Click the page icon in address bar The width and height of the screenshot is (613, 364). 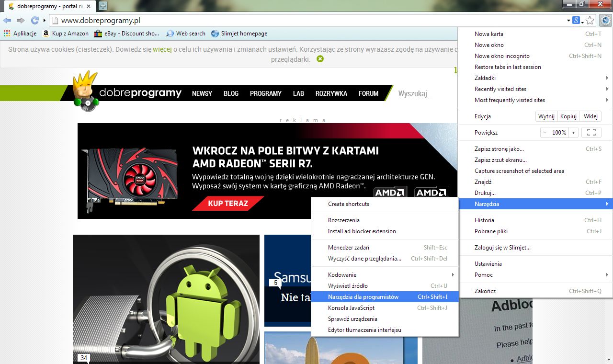coord(55,21)
